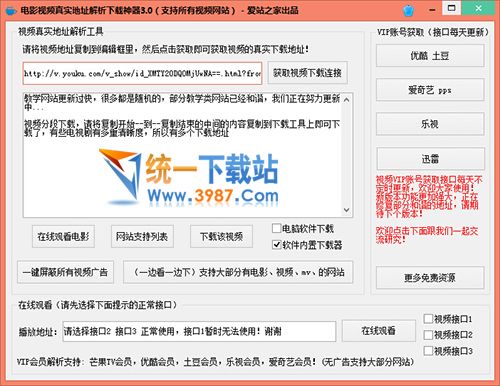The image size is (500, 386).
Task: Uncheck the 软件内置下载器 checkbox
Action: tap(276, 245)
